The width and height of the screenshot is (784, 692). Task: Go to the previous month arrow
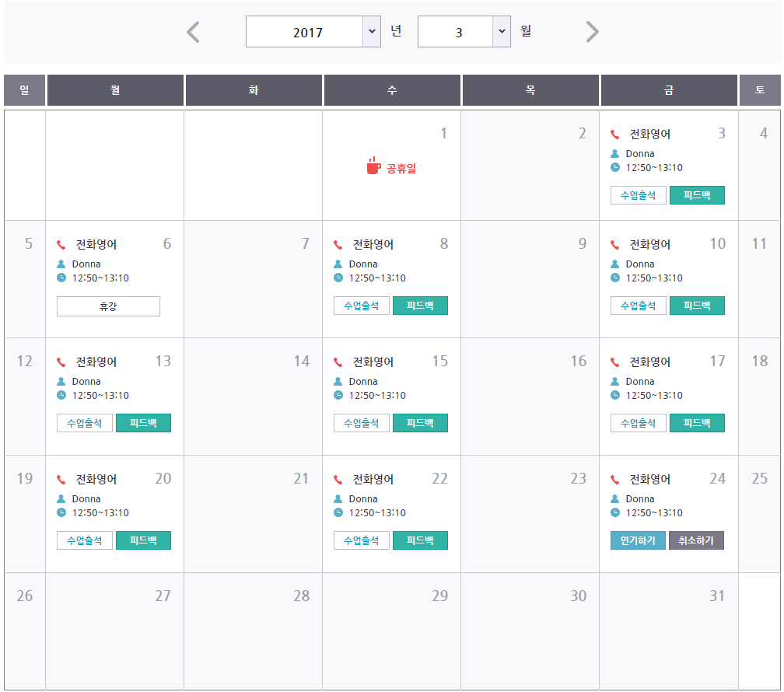coord(194,32)
